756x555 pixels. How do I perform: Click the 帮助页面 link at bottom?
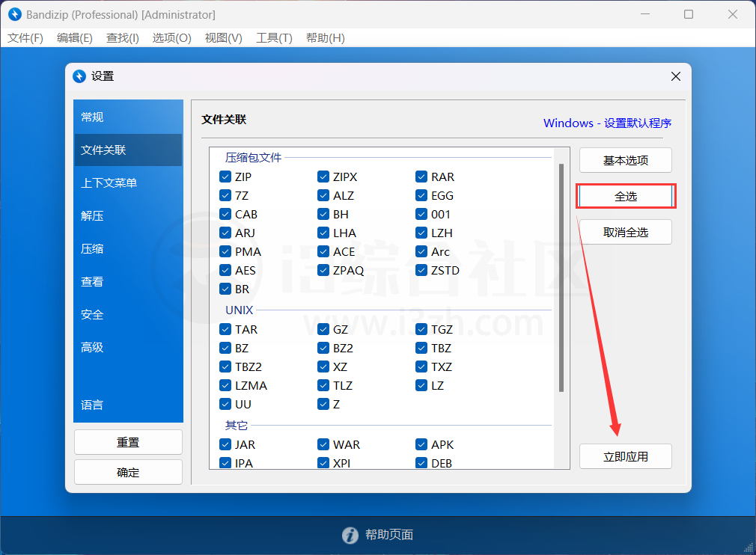coord(389,535)
